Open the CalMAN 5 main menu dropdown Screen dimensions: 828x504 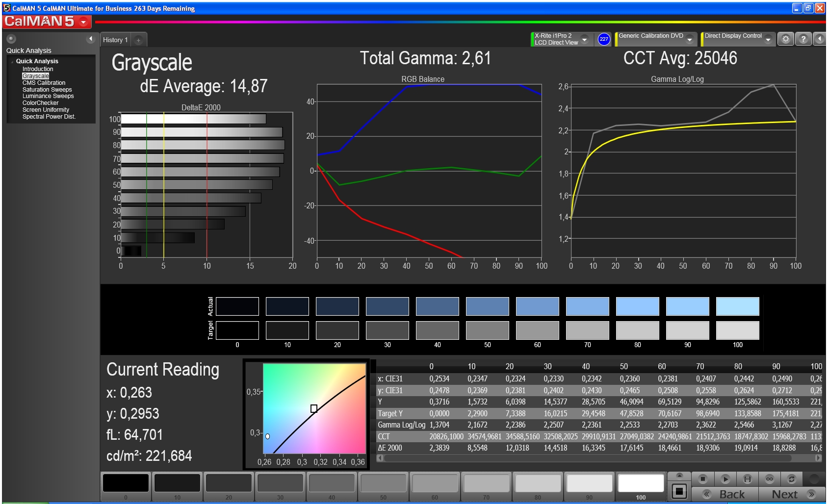84,22
